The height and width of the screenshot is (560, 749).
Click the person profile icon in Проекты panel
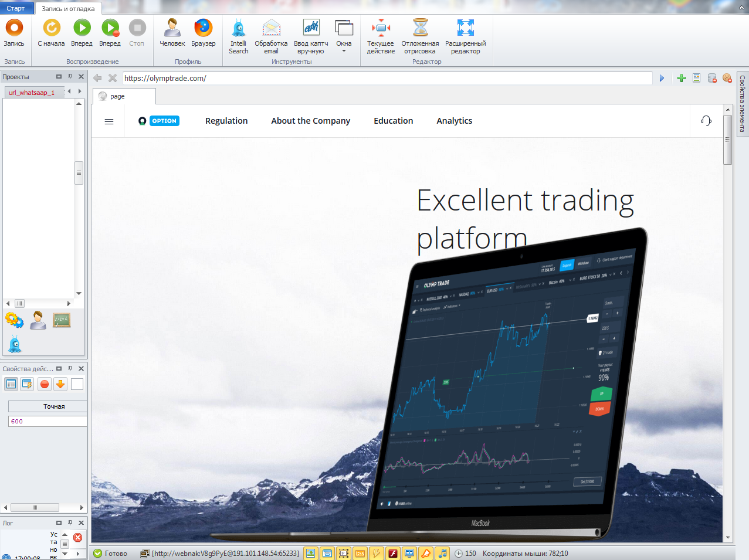(38, 320)
